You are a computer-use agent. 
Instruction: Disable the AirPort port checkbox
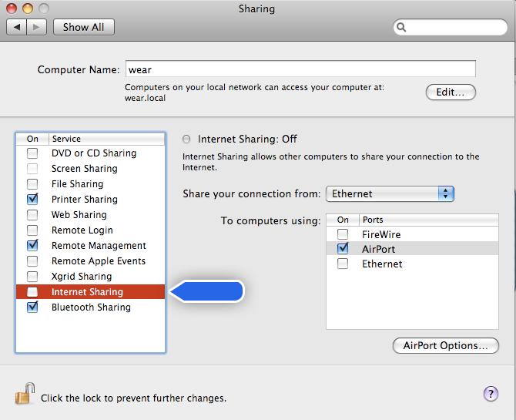(x=343, y=249)
